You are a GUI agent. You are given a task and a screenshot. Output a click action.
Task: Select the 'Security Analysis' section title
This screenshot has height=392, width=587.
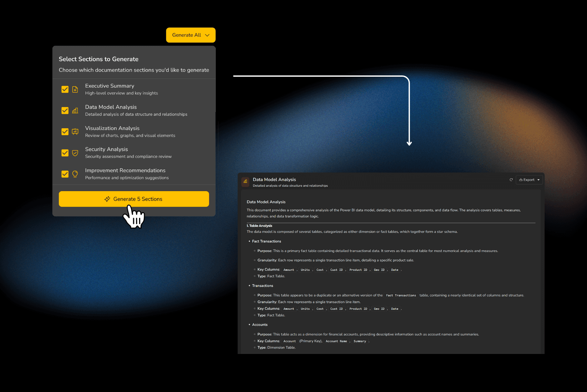(106, 149)
